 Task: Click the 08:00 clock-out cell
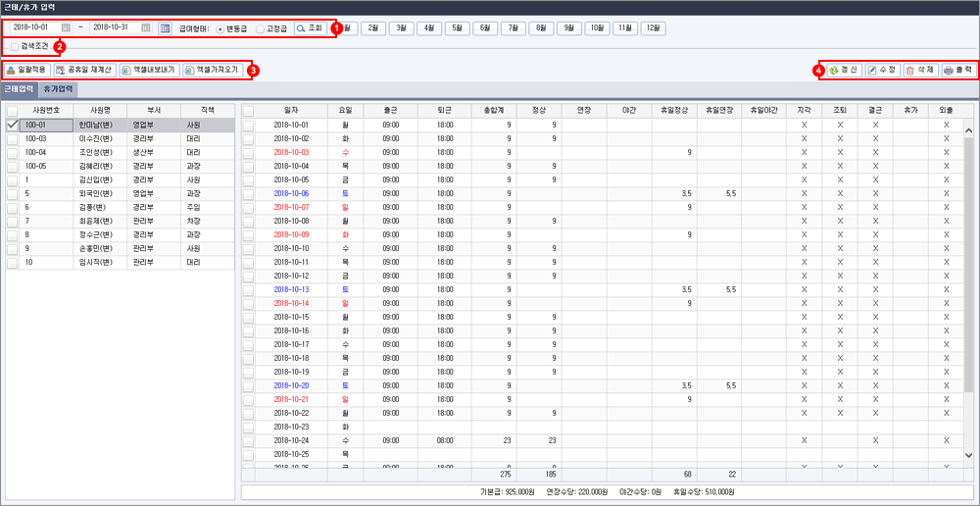[445, 441]
